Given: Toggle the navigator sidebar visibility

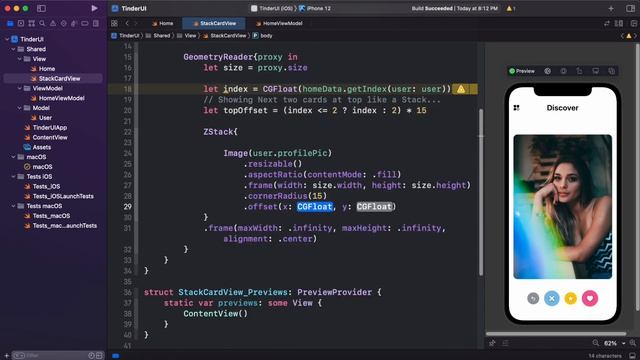Looking at the screenshot, I should coord(41,8).
